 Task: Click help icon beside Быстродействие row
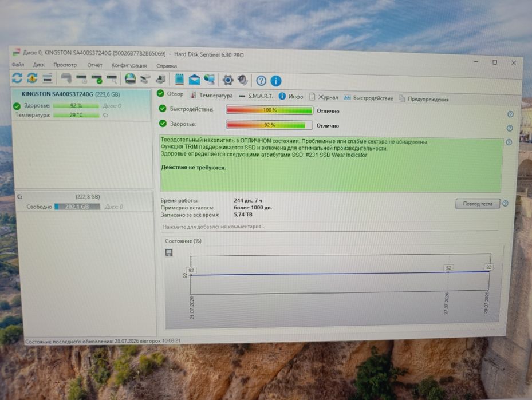click(x=510, y=114)
